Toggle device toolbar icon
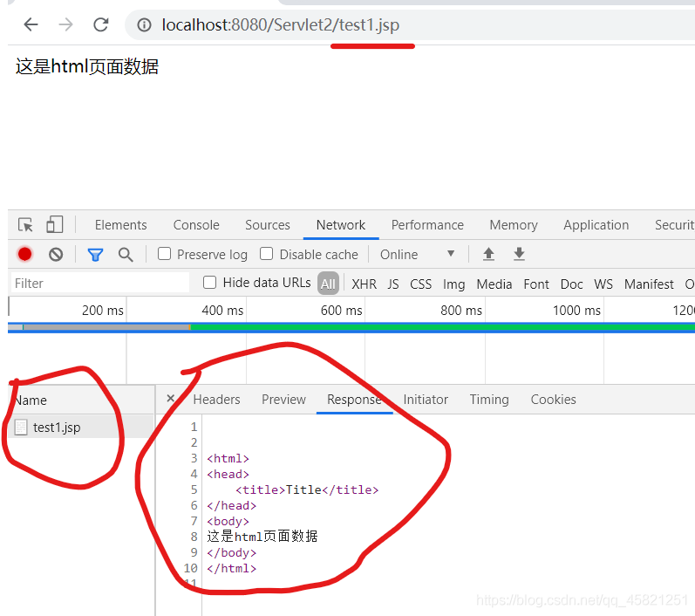The width and height of the screenshot is (695, 616). point(55,224)
